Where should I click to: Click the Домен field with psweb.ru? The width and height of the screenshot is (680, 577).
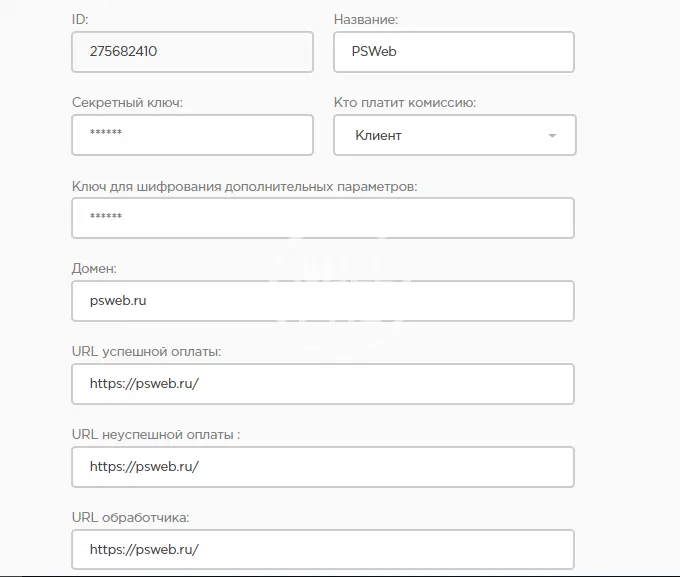pyautogui.click(x=322, y=301)
